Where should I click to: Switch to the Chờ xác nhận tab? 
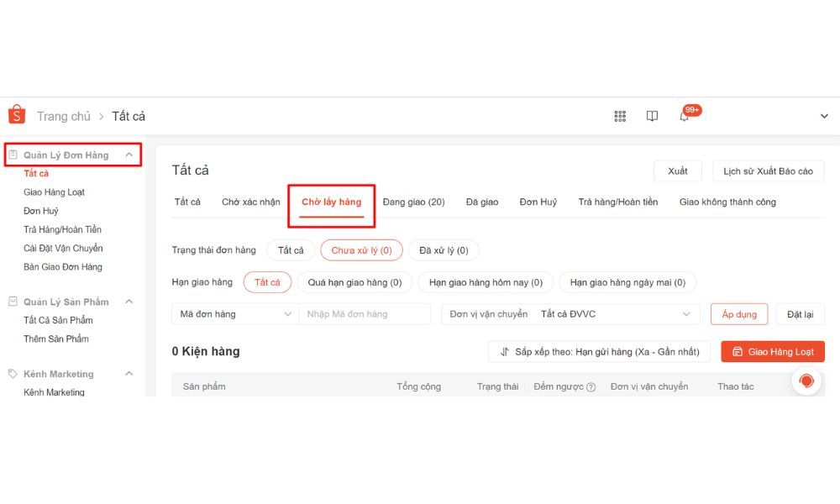250,202
